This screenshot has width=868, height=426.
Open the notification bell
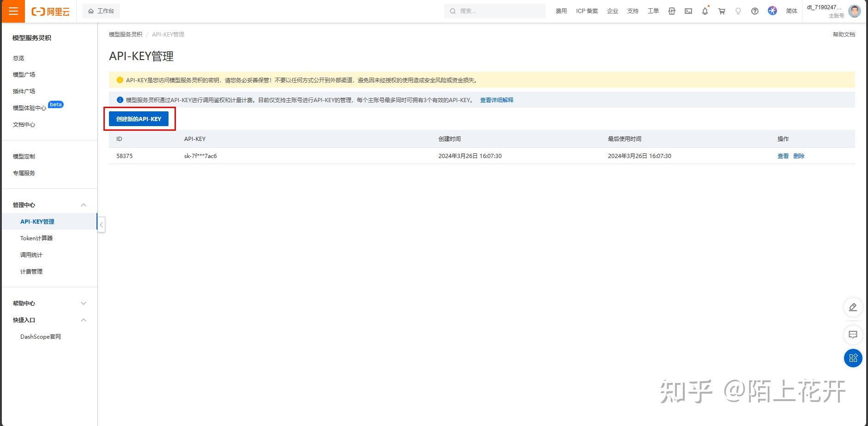[x=705, y=11]
